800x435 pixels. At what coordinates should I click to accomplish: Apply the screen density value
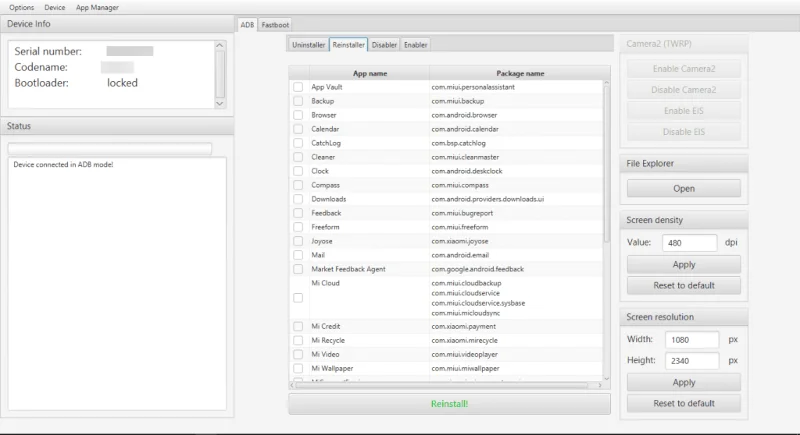[684, 265]
